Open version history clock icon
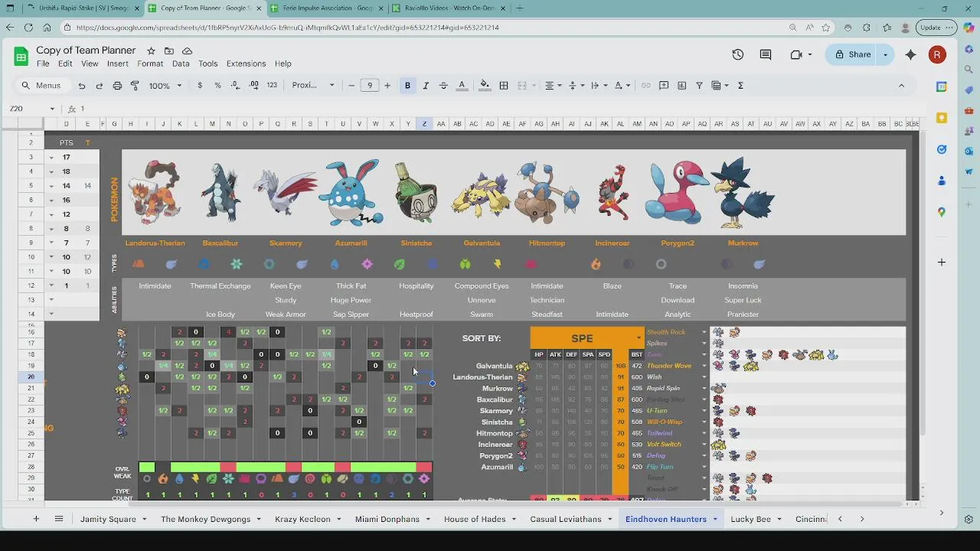Screen dimensions: 980x551 coord(737,54)
